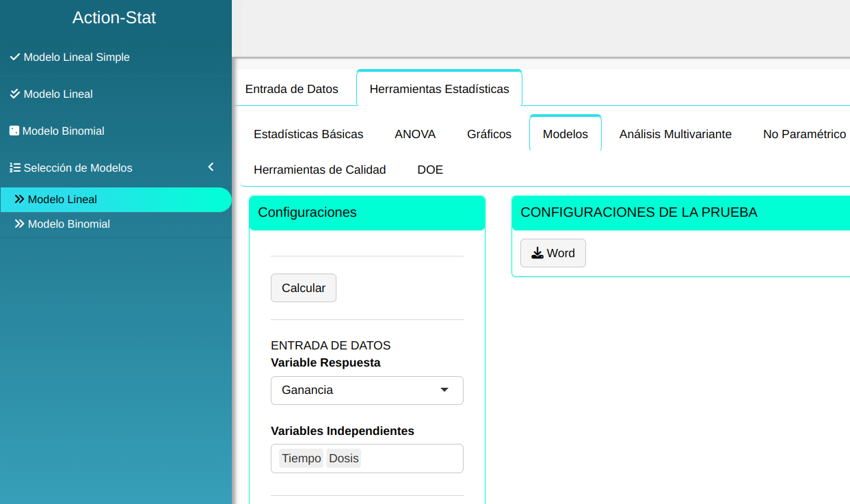
Task: Select the Dosis tag in Variables Independientes
Action: [x=343, y=458]
